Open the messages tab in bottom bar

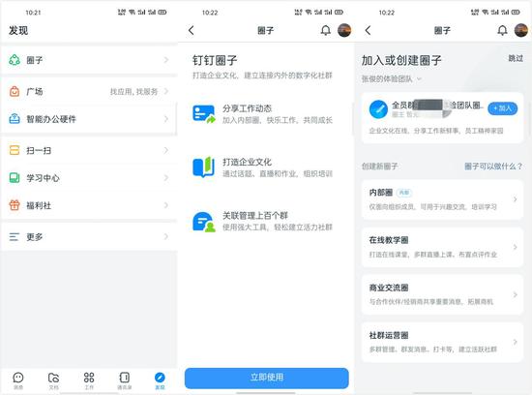click(18, 380)
